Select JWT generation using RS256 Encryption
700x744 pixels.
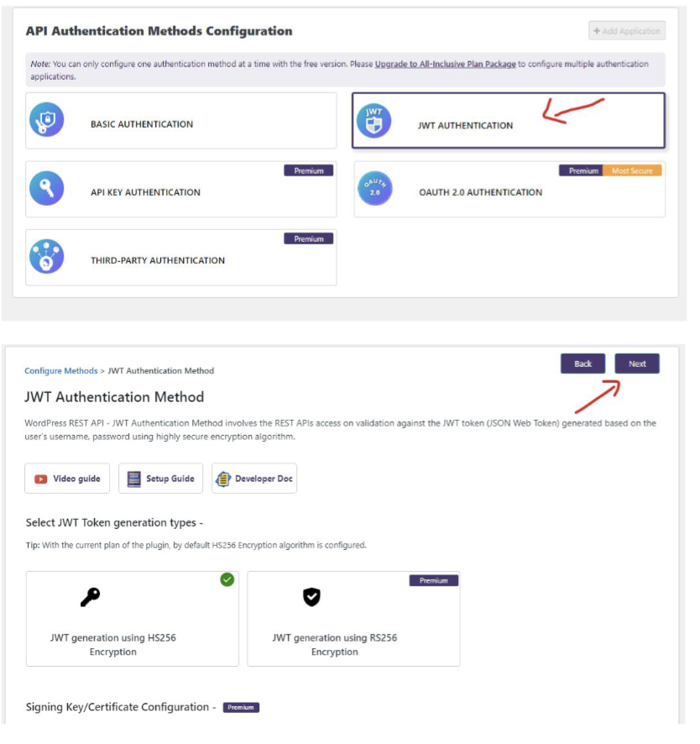(x=353, y=619)
